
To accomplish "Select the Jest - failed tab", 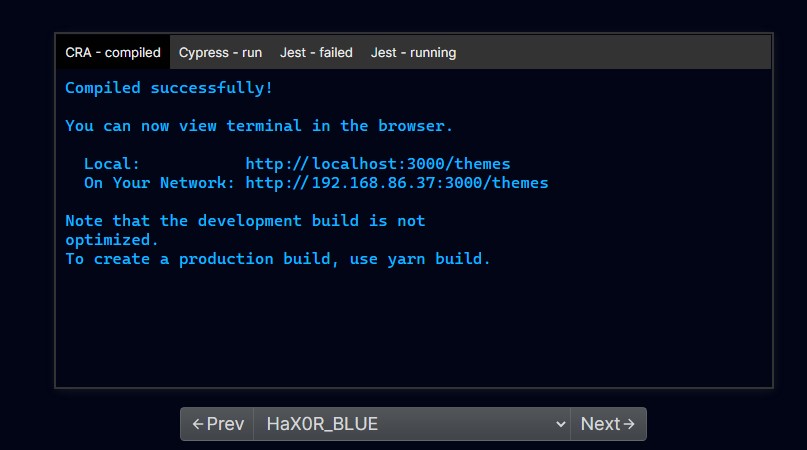I will (316, 53).
